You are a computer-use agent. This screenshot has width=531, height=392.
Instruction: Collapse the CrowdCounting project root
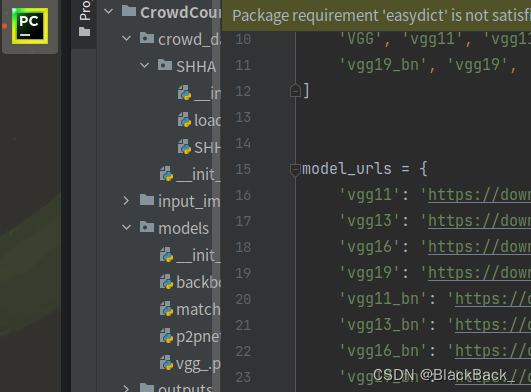pos(108,12)
